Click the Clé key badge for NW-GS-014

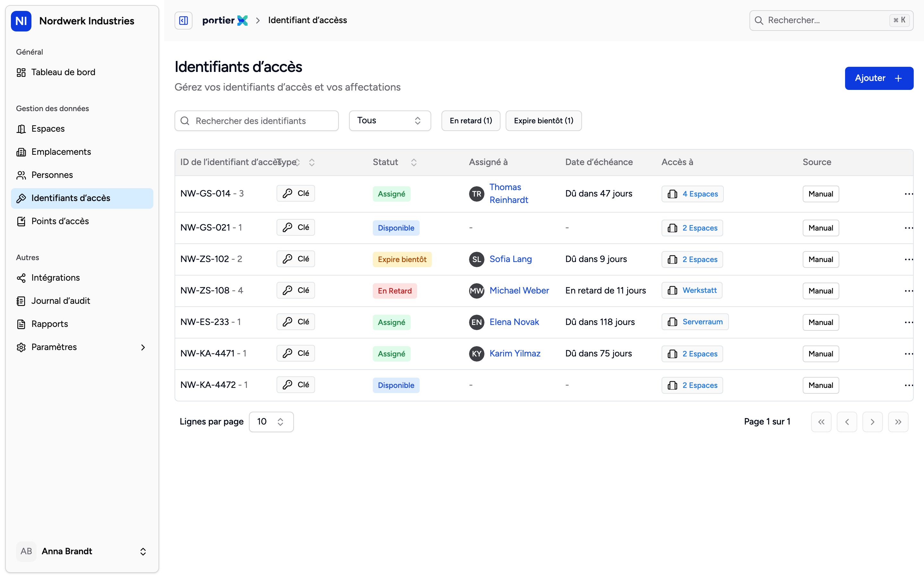[295, 193]
